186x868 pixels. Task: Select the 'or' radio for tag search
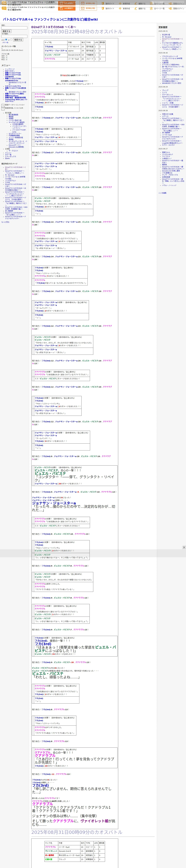[x=11, y=39]
